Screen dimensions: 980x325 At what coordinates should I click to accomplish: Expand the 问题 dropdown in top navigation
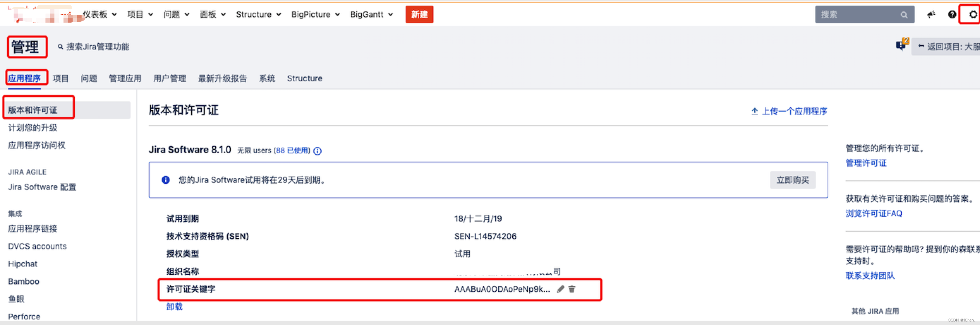pyautogui.click(x=176, y=14)
